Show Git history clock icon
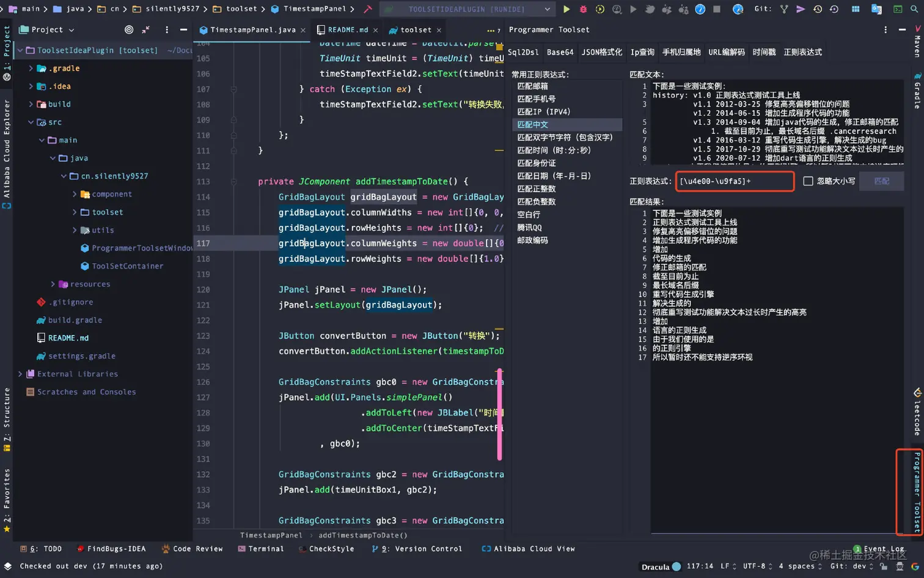Image resolution: width=924 pixels, height=578 pixels. (x=818, y=9)
